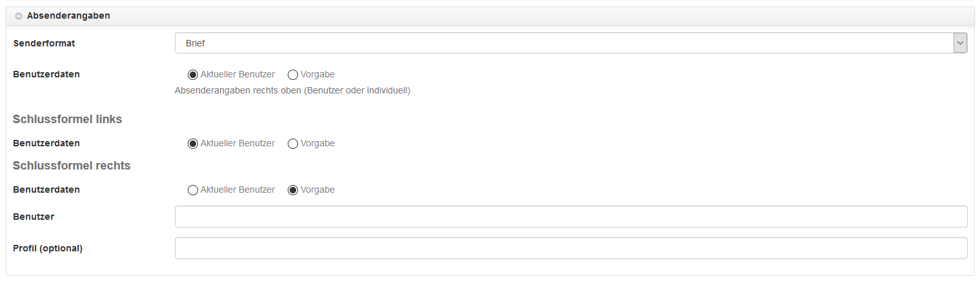Click the Profil (optional) field label

pyautogui.click(x=48, y=248)
